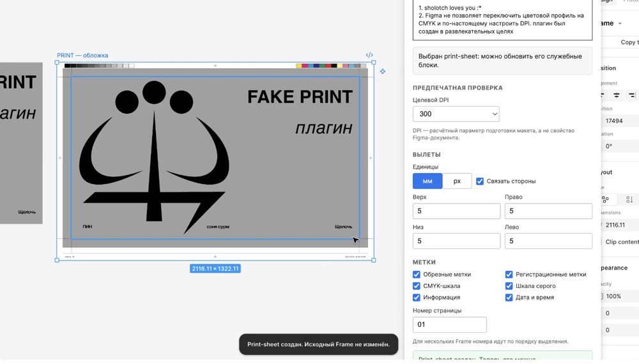
Task: Click the CMYK color strip above the cover
Action: coord(331,66)
